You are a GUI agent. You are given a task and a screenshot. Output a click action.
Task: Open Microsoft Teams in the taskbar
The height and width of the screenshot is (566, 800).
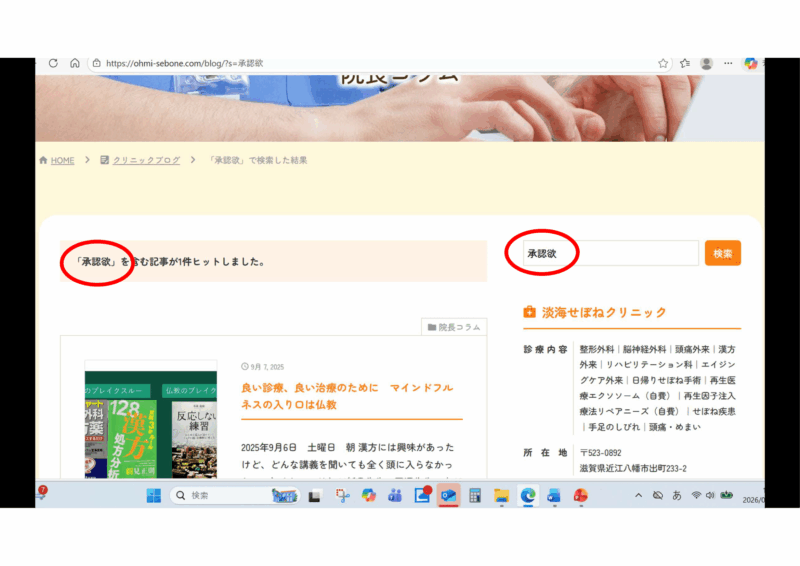point(395,496)
